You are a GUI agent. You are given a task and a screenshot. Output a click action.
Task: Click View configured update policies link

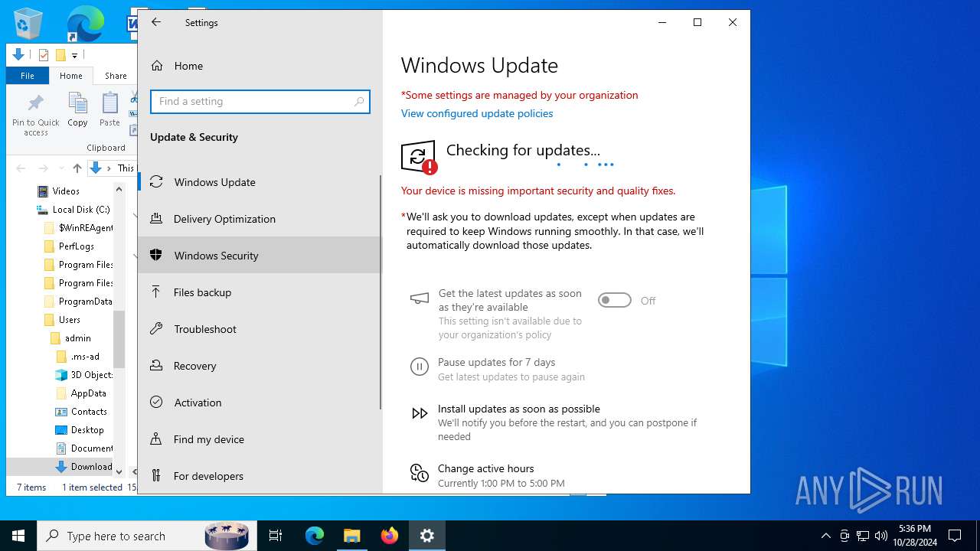click(477, 113)
